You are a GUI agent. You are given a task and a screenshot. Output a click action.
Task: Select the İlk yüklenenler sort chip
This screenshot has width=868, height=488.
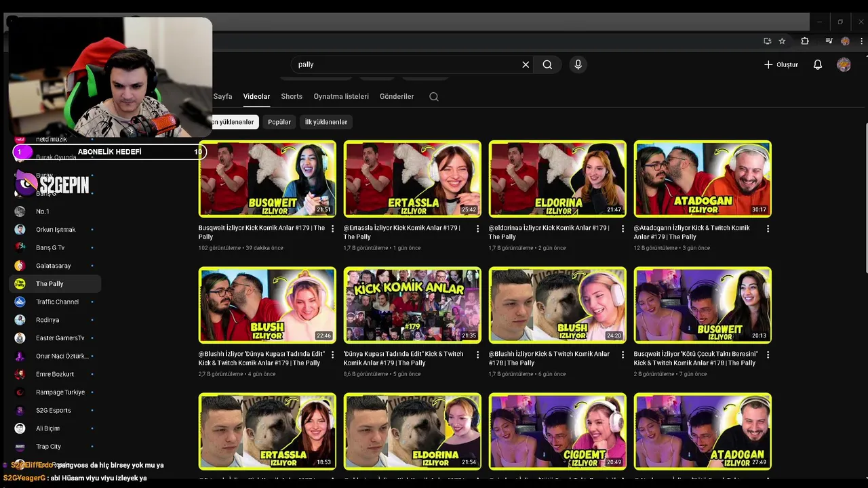tap(326, 122)
